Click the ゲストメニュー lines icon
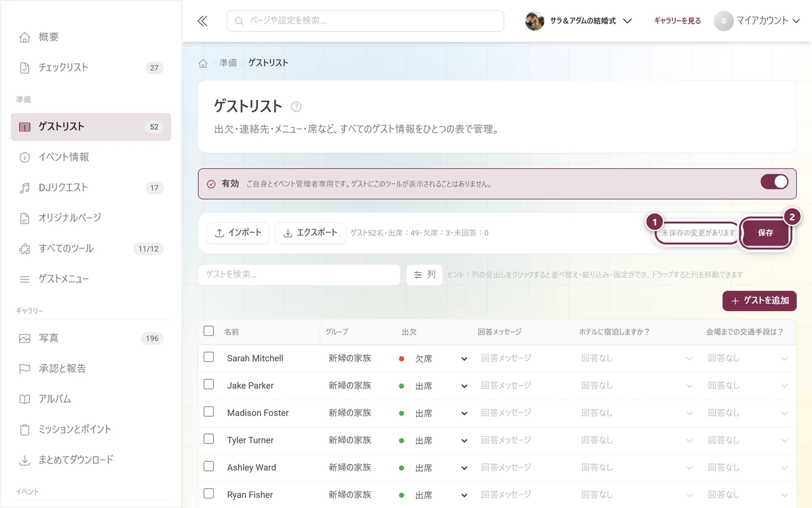 [25, 279]
